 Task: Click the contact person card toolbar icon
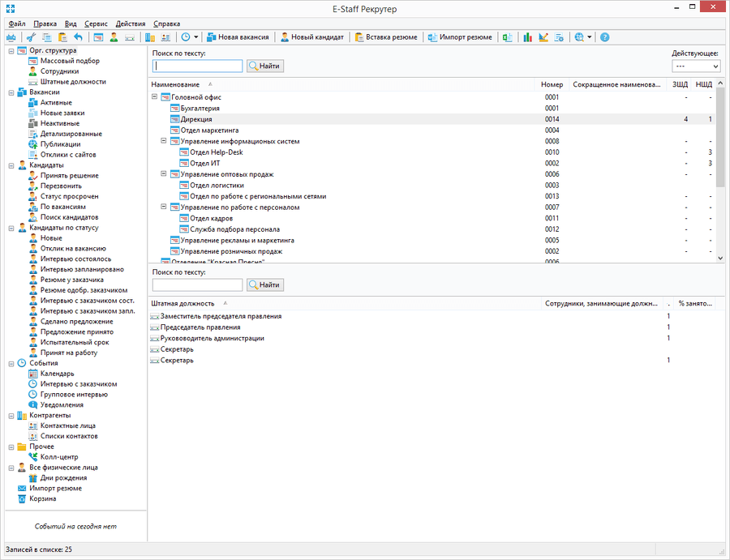point(165,37)
